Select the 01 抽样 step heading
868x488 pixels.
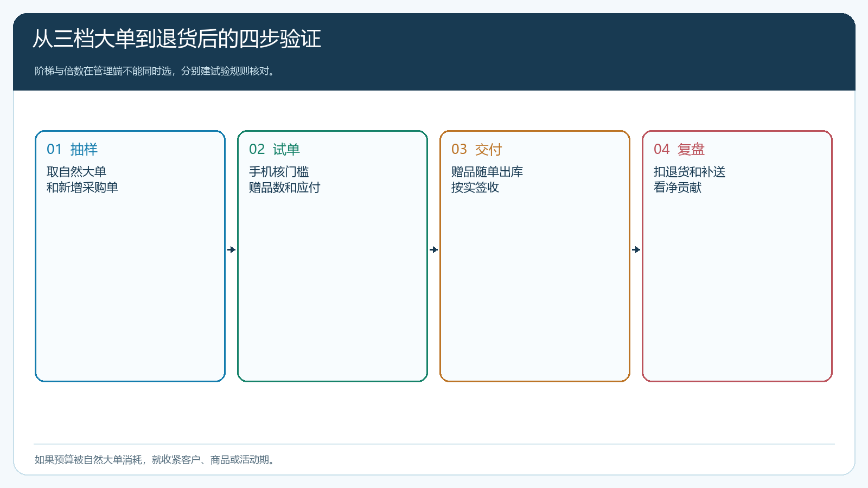tap(72, 149)
